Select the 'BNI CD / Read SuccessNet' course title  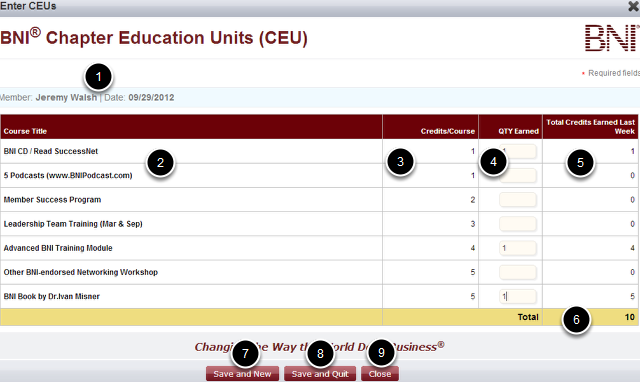(x=51, y=151)
